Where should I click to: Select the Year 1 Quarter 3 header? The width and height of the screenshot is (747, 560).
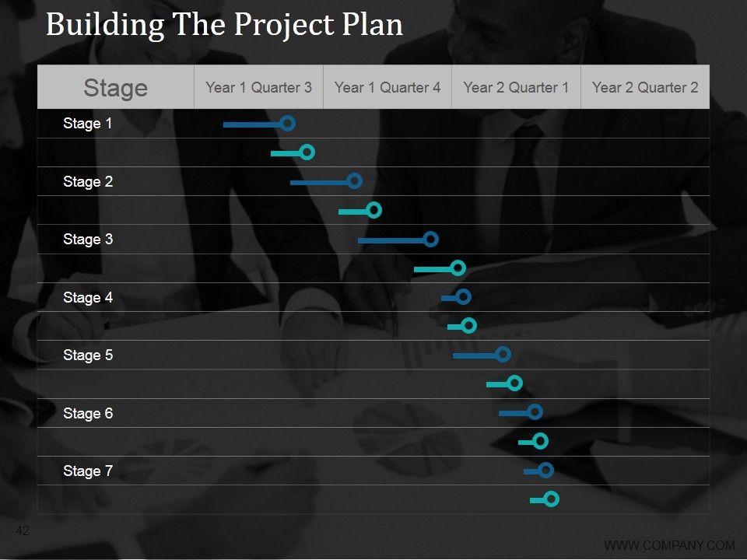tap(258, 87)
